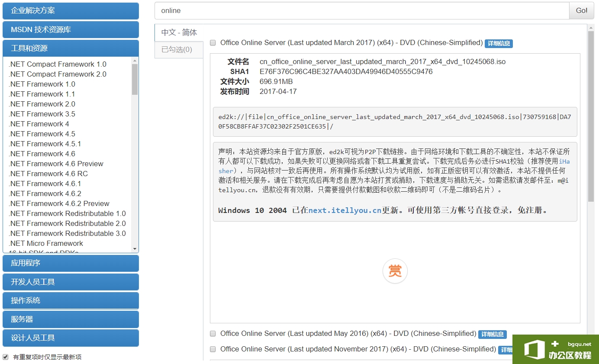Click the list scrollbar up arrow
Image resolution: width=599 pixels, height=364 pixels.
click(135, 61)
